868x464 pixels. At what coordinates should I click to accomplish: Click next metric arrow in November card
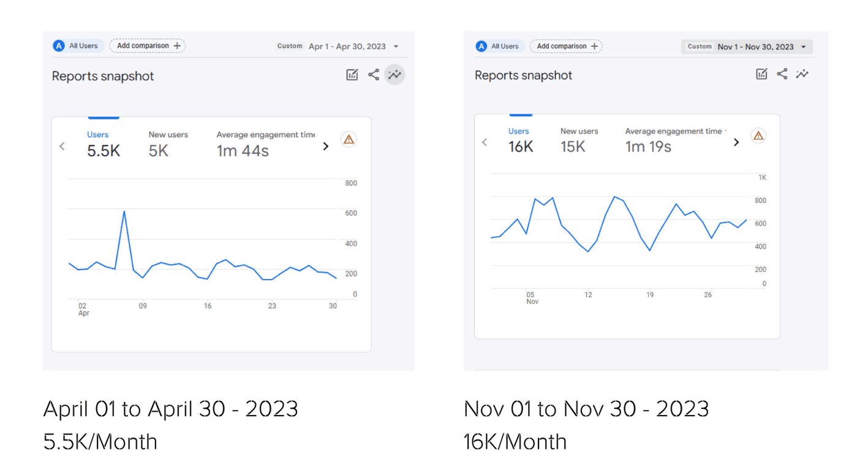coord(736,142)
